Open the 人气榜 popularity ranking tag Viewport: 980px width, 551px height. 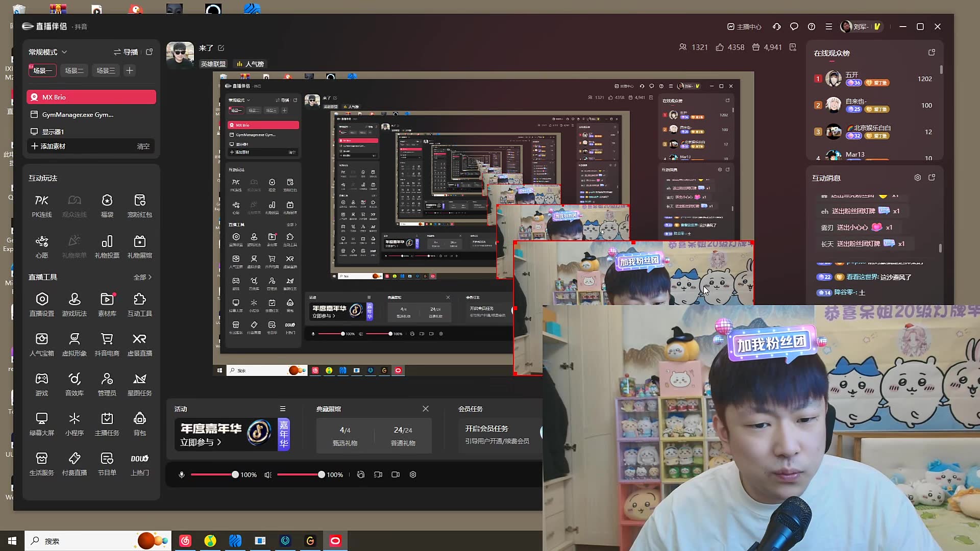pyautogui.click(x=250, y=64)
